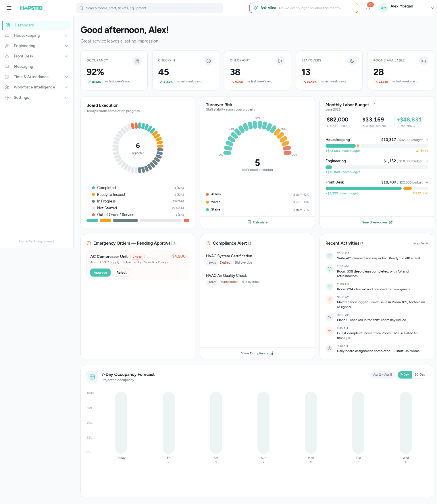
Task: Click the HVAC Air Quality Check alert
Action: [x=257, y=279]
